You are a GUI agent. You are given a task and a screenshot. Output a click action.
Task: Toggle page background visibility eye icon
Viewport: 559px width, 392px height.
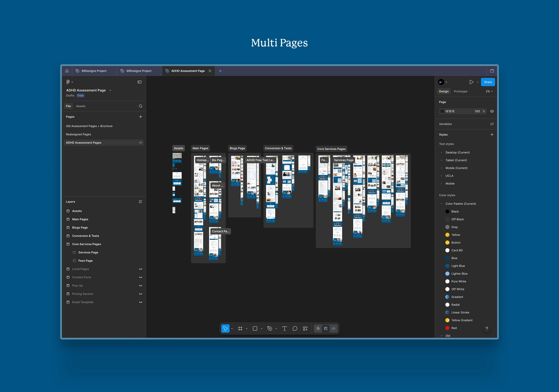click(492, 111)
